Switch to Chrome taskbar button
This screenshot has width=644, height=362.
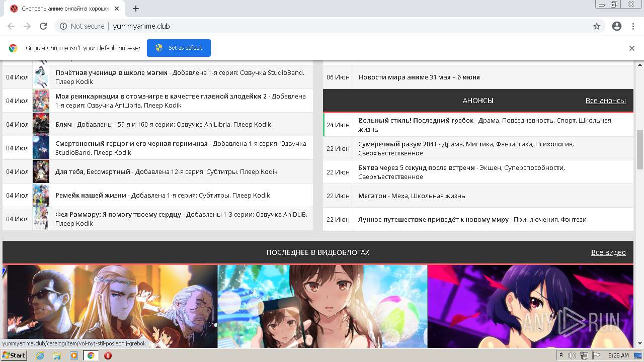(x=91, y=355)
